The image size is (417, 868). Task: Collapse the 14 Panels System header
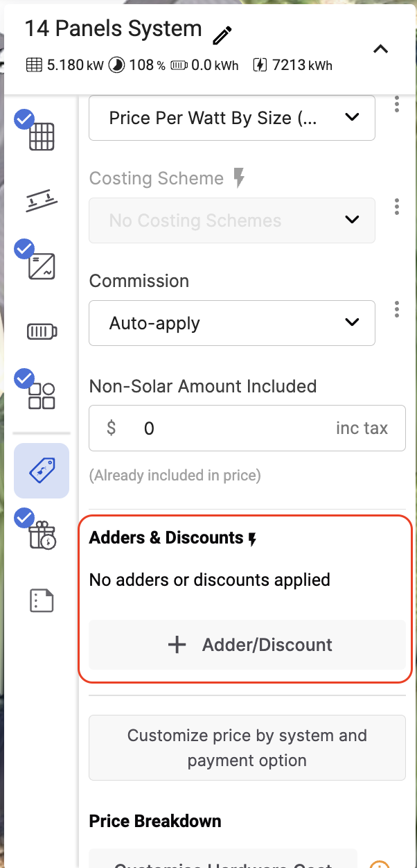coord(380,49)
